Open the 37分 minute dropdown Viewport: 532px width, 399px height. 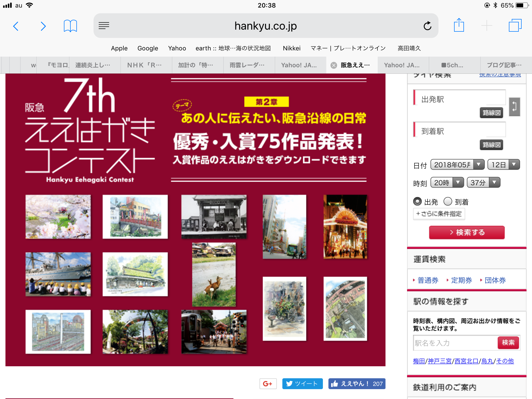pyautogui.click(x=483, y=182)
